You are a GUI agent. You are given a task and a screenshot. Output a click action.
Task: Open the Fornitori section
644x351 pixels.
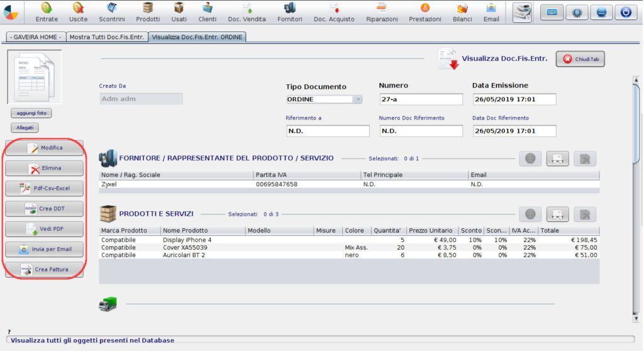[289, 12]
